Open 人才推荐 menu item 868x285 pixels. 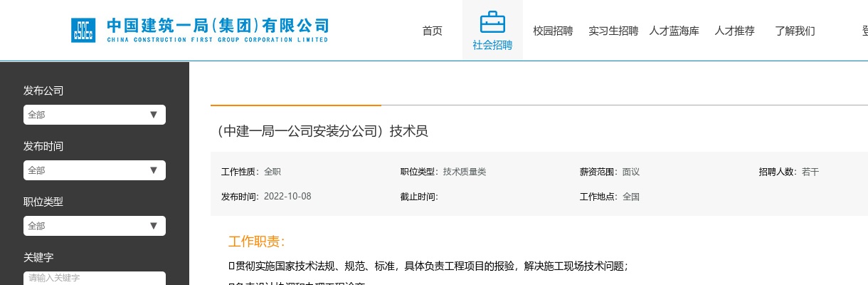tap(734, 31)
